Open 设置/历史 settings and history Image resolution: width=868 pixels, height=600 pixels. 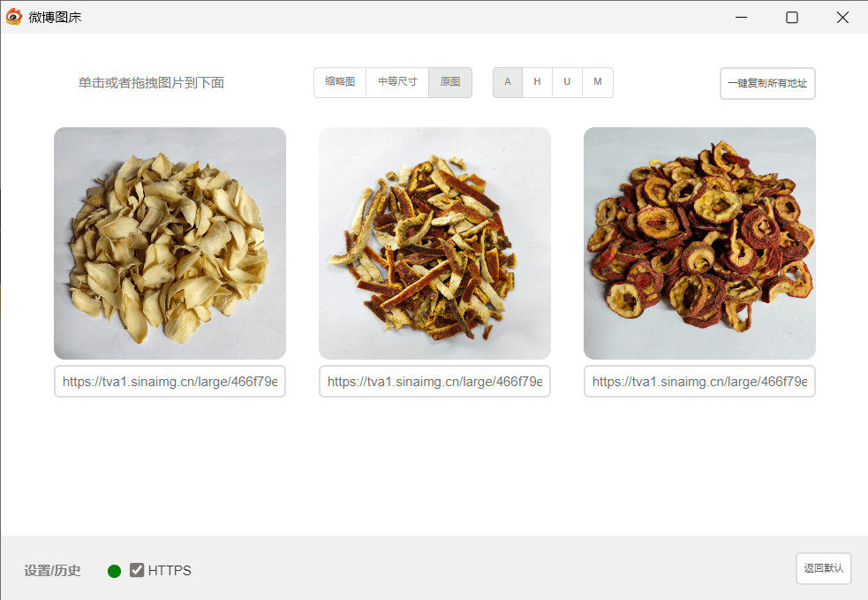[52, 571]
